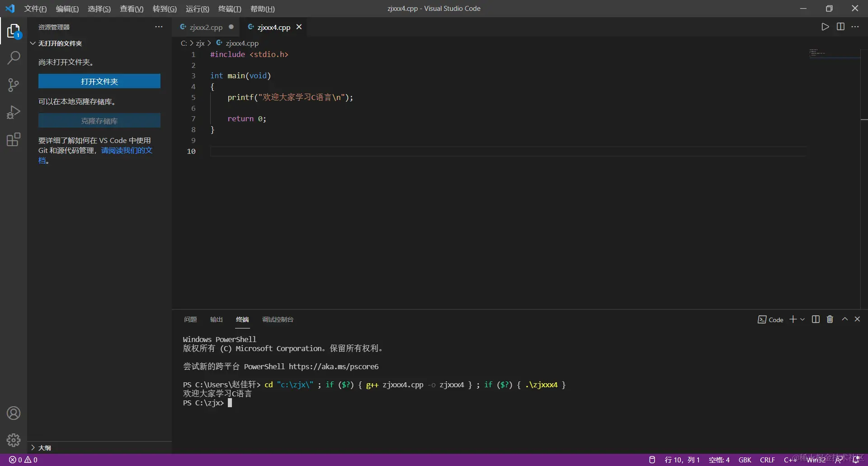
Task: Open the 选择(S) menu
Action: (99, 9)
